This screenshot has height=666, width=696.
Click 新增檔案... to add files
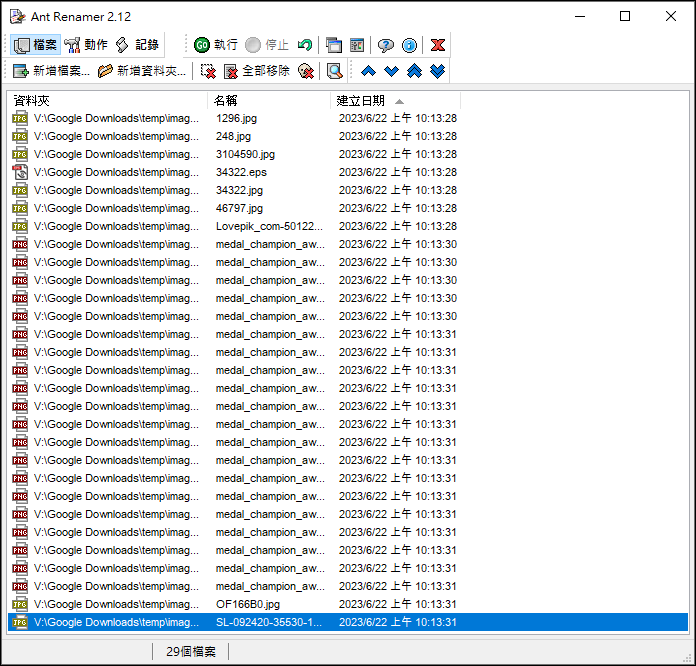click(51, 71)
